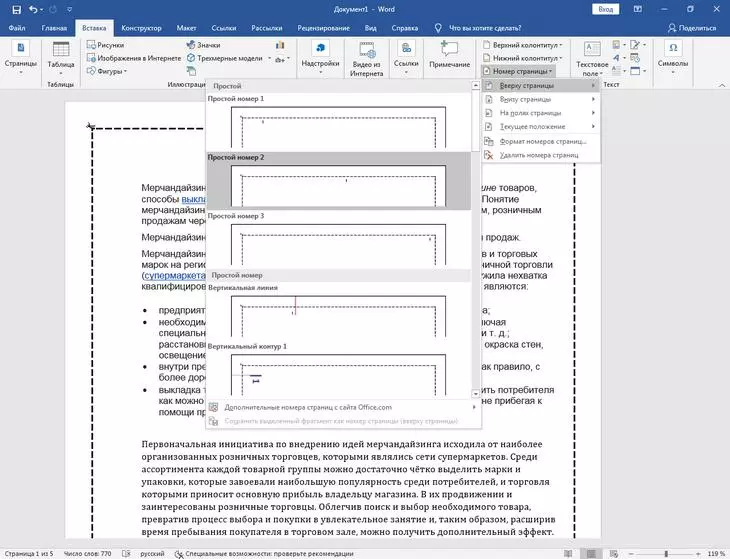The height and width of the screenshot is (559, 730).
Task: Open Quick Access Toolbar customize arrow
Action: pyautogui.click(x=69, y=9)
